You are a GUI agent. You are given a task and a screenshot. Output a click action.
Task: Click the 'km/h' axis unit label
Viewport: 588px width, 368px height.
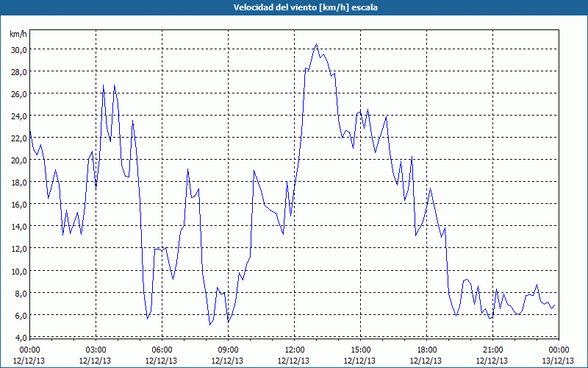[18, 34]
